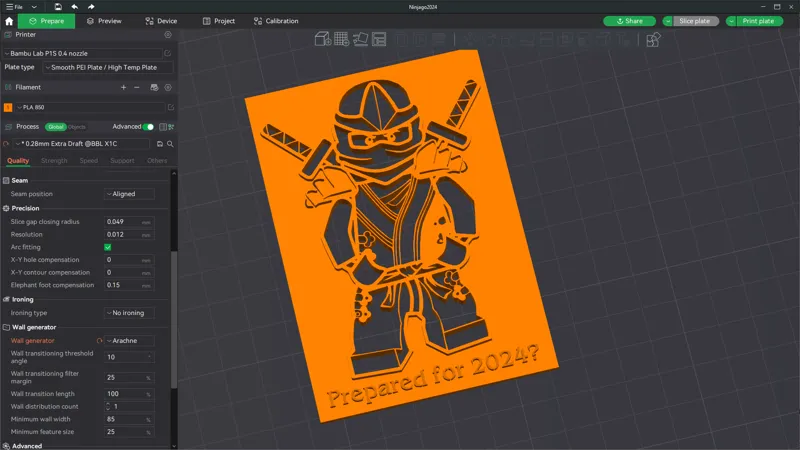Switch to the Device tab
800x450 pixels.
point(161,21)
